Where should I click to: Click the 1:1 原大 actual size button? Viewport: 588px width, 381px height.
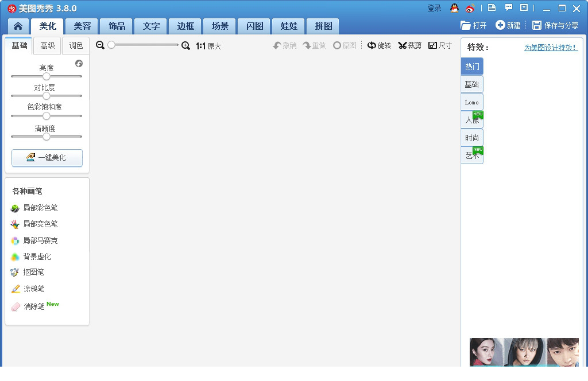208,46
